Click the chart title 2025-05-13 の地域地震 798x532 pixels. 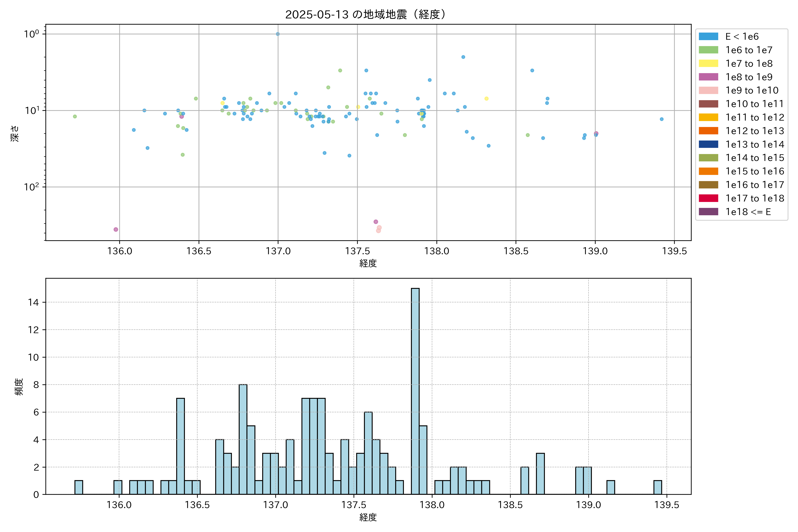[x=365, y=15]
